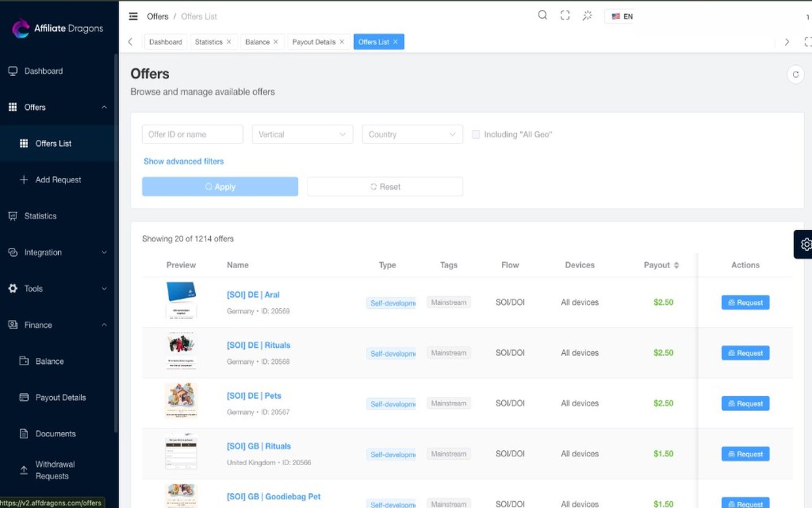Viewport: 812px width, 508px height.
Task: Close the Payout Details tab
Action: 342,42
